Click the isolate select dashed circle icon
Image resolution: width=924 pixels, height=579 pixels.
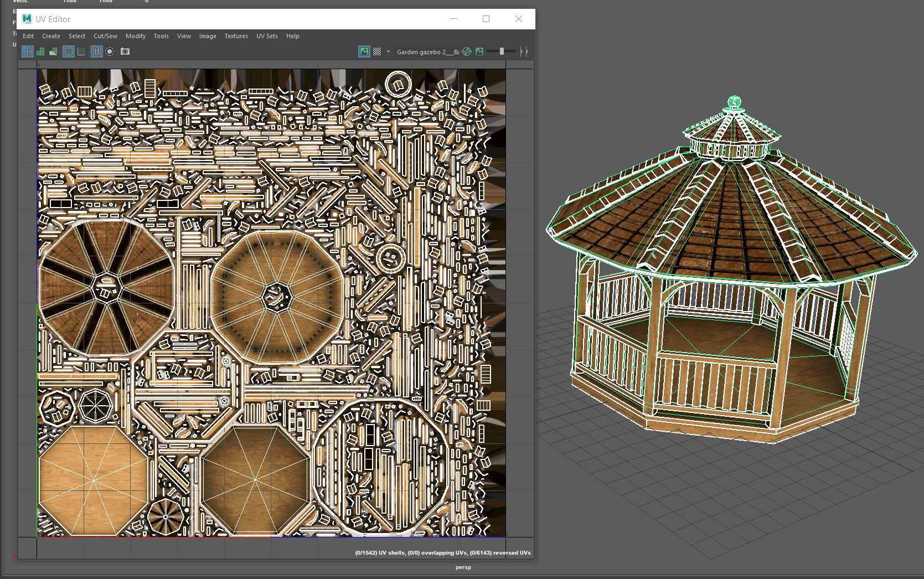click(110, 51)
